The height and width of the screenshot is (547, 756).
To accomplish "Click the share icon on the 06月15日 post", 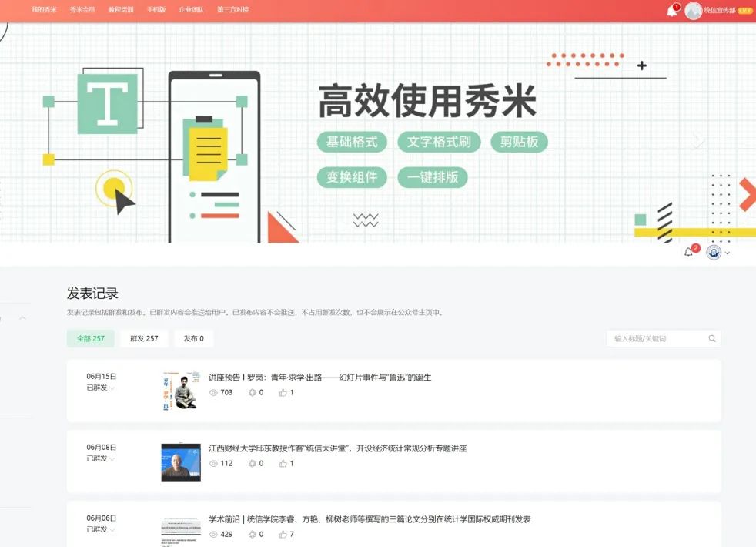I will (x=251, y=393).
